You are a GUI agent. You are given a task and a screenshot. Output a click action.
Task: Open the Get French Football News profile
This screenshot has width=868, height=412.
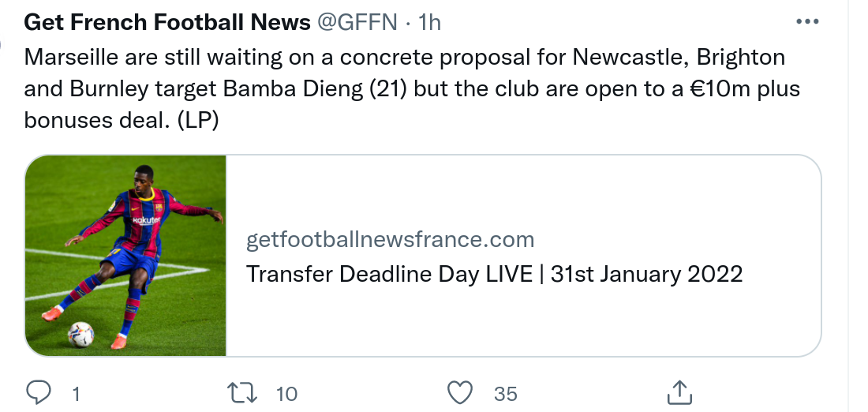point(167,23)
